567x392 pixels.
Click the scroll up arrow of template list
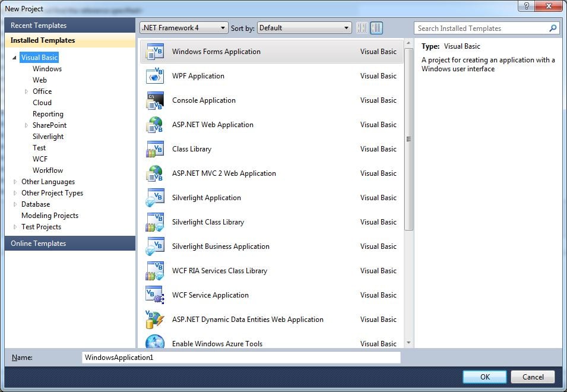(408, 43)
